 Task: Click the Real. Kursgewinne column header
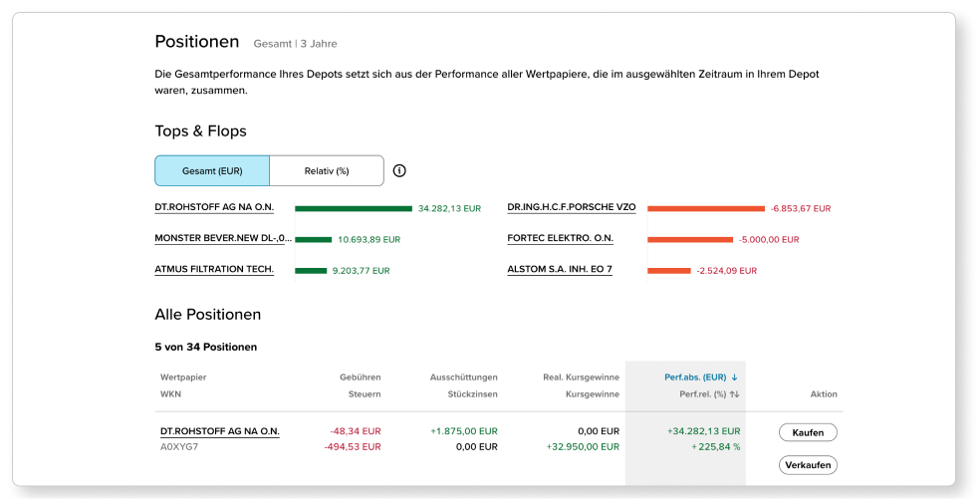click(x=582, y=377)
